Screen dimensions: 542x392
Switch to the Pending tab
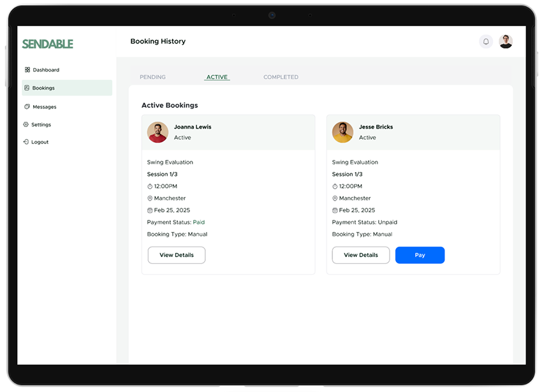[x=152, y=77]
